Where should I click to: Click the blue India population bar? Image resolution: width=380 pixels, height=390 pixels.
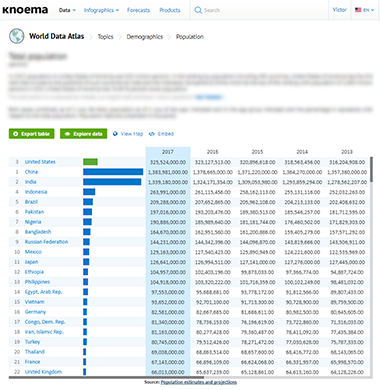(112, 182)
